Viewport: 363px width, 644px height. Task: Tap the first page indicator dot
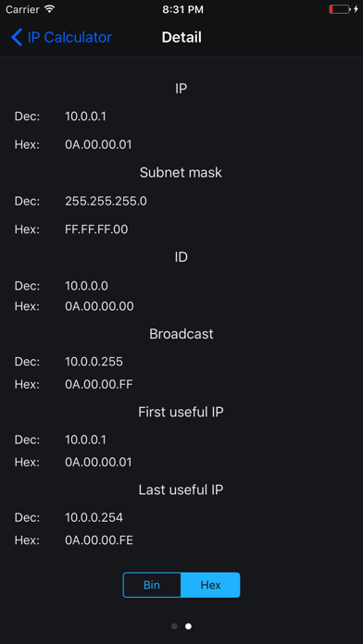(x=174, y=626)
